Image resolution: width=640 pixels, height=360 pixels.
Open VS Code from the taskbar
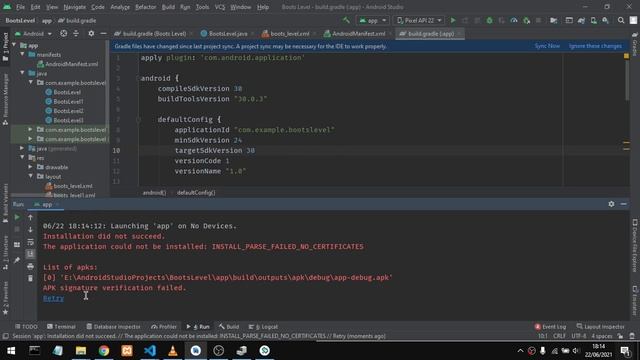[150, 351]
